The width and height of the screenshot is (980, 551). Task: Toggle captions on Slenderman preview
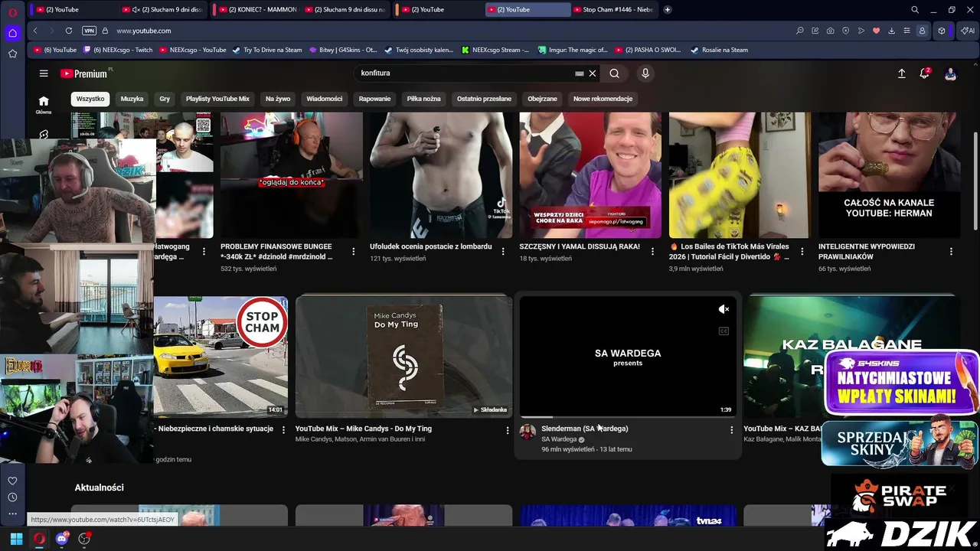724,331
